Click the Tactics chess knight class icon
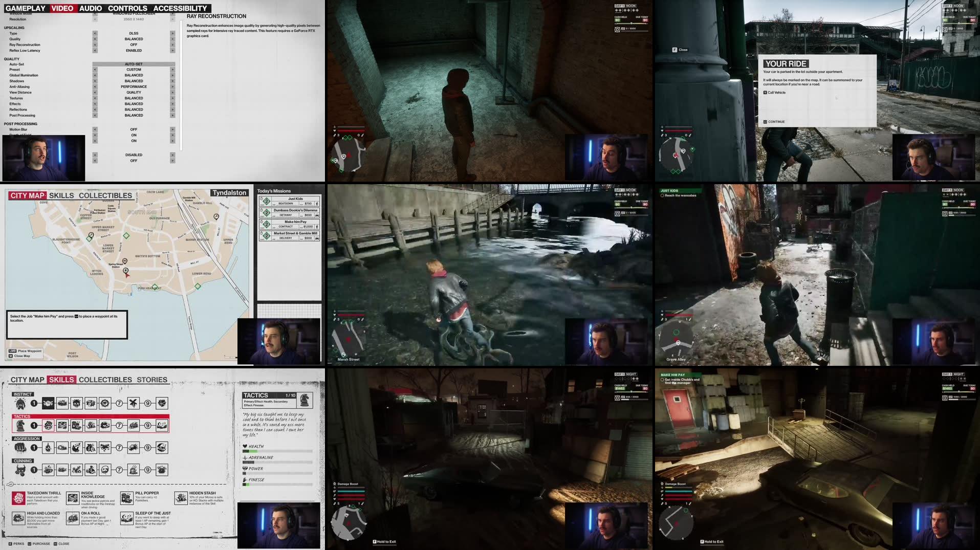This screenshot has width=980, height=550. tap(20, 425)
